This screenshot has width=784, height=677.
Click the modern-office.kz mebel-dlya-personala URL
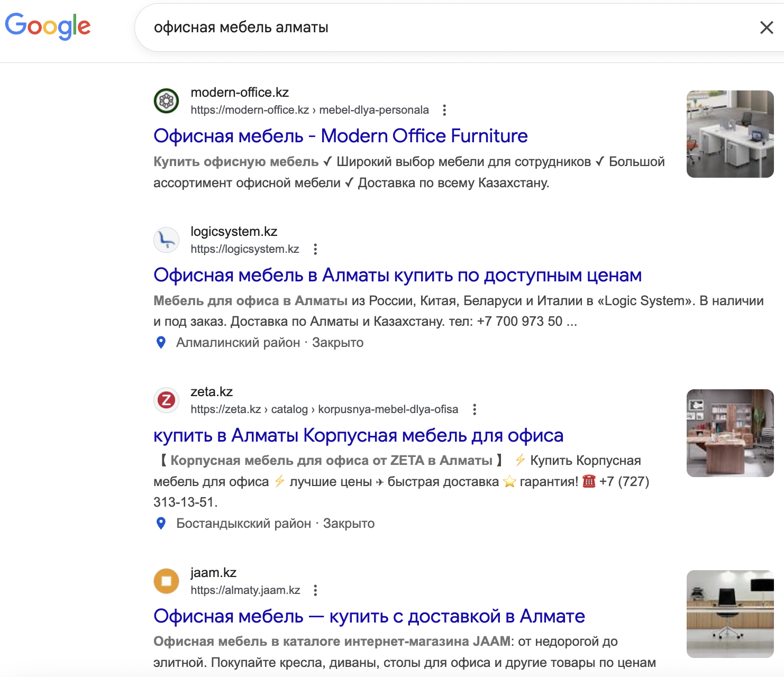[x=309, y=110]
